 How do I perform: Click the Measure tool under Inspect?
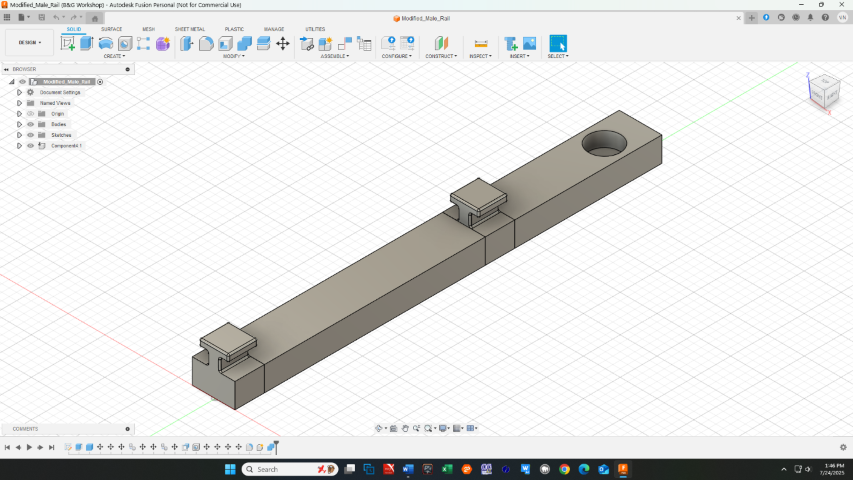pos(481,43)
